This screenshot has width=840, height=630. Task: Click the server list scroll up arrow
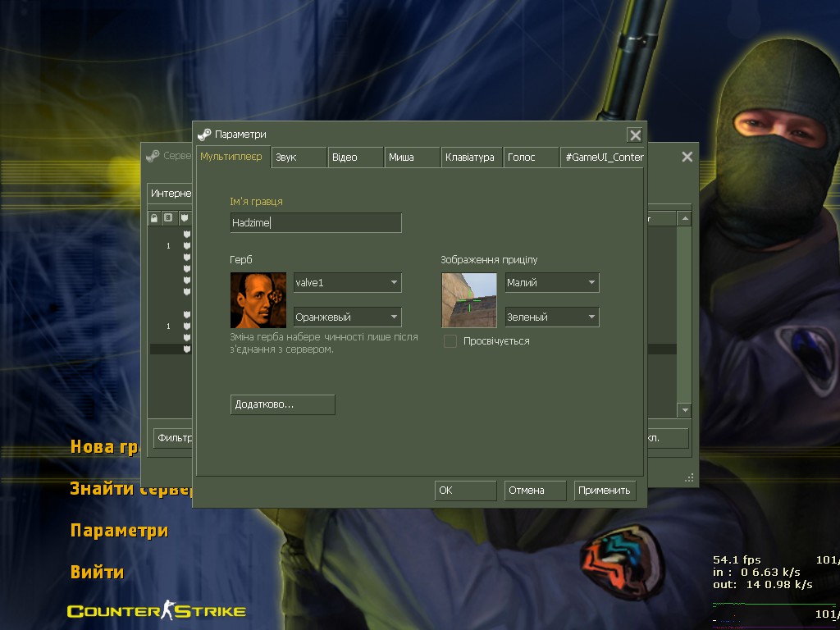click(x=684, y=218)
